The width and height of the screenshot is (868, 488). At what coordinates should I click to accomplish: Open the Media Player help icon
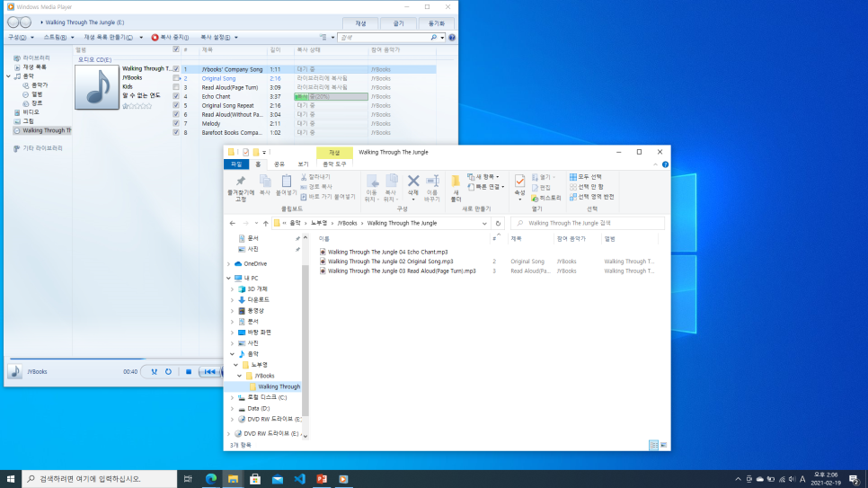[x=452, y=37]
